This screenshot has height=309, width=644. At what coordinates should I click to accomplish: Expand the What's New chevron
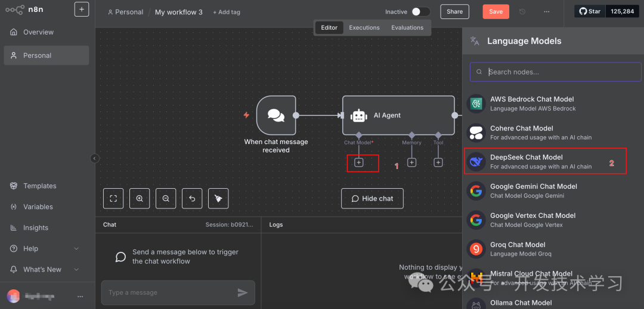click(76, 269)
